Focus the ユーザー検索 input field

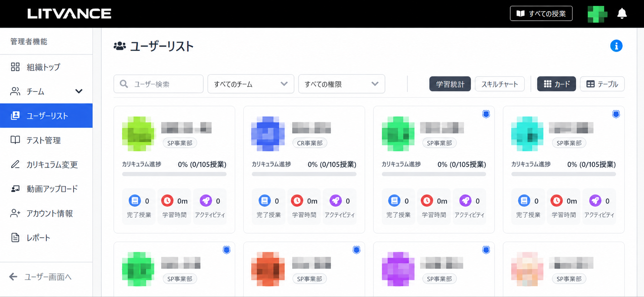point(158,84)
